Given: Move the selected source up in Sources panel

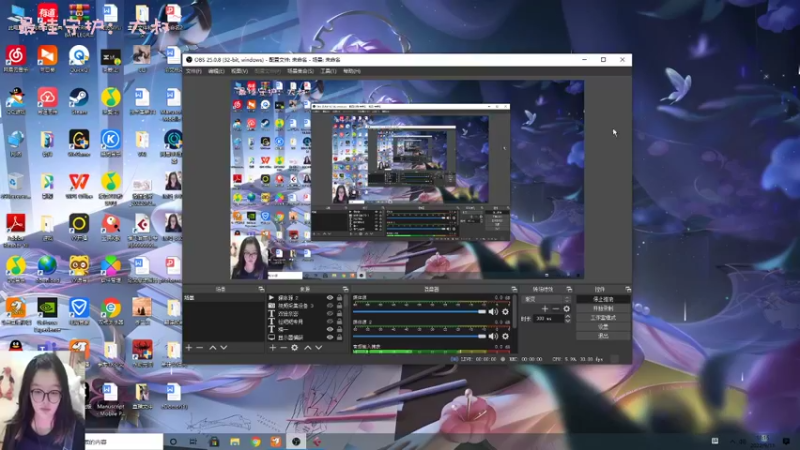Looking at the screenshot, I should coord(307,347).
